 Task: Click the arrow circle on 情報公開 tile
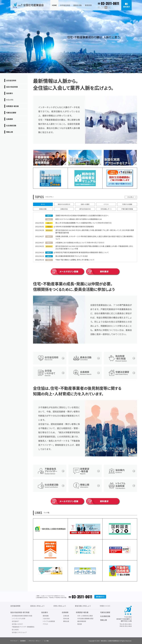pyautogui.click(x=98, y=486)
